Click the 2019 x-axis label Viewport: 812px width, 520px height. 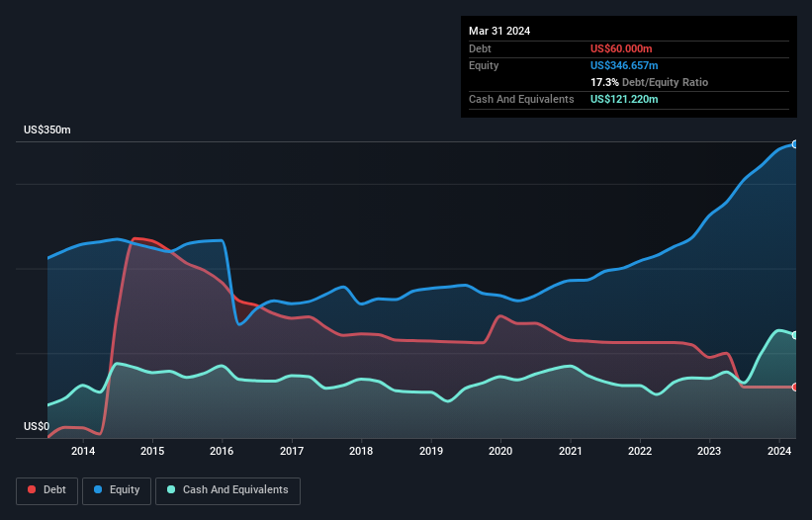(x=431, y=451)
